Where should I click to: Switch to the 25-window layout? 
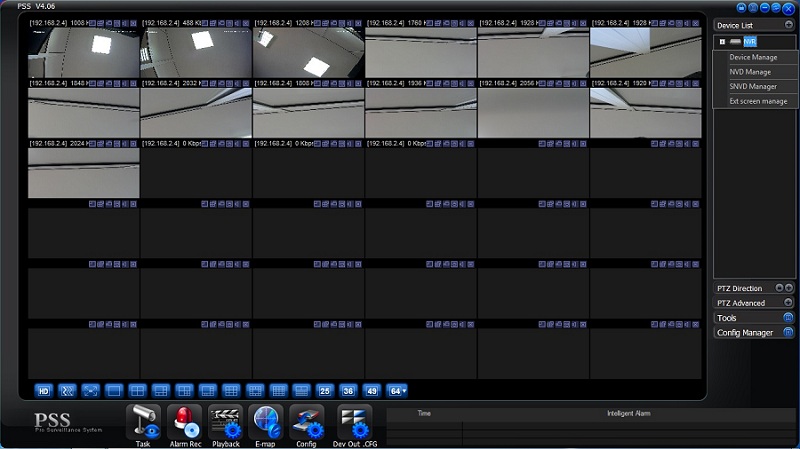pos(324,391)
